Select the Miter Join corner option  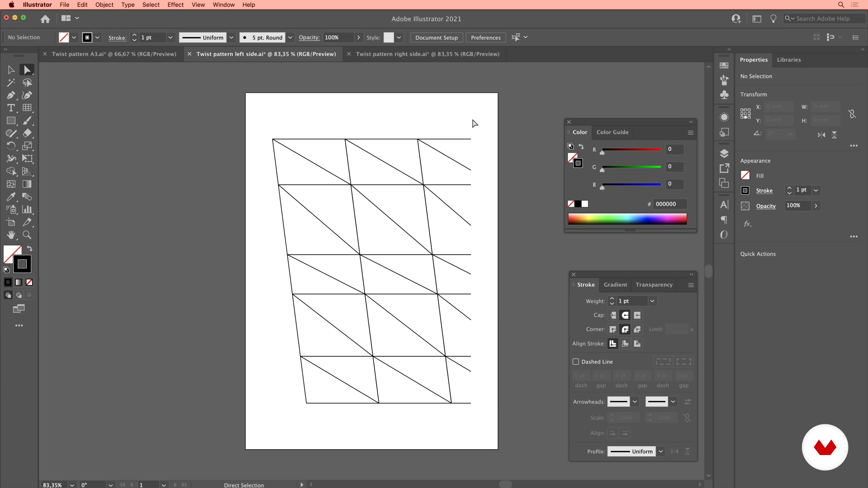[613, 329]
